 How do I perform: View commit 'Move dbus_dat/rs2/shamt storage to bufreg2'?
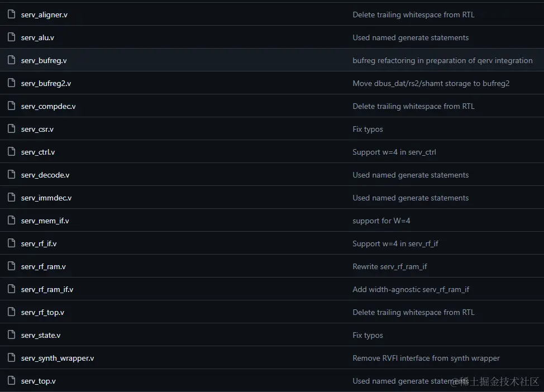(x=431, y=83)
